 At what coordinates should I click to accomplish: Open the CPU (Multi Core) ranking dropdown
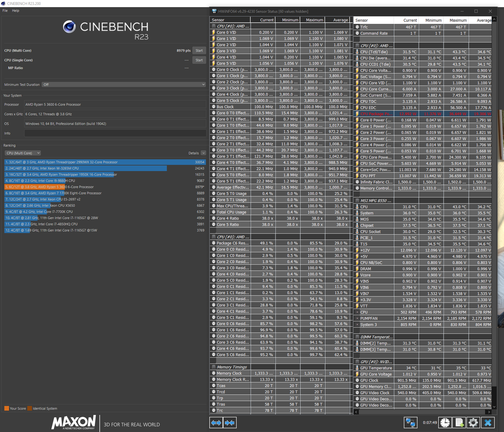coord(22,153)
